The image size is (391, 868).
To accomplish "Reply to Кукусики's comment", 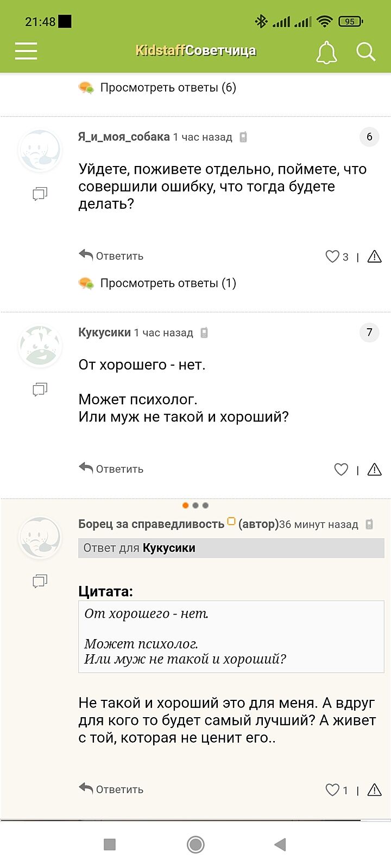I will click(111, 469).
